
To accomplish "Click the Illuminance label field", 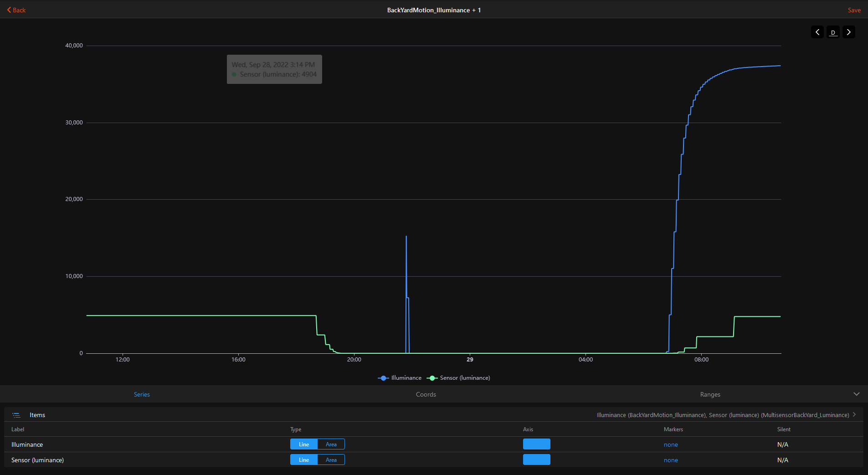I will click(x=27, y=444).
